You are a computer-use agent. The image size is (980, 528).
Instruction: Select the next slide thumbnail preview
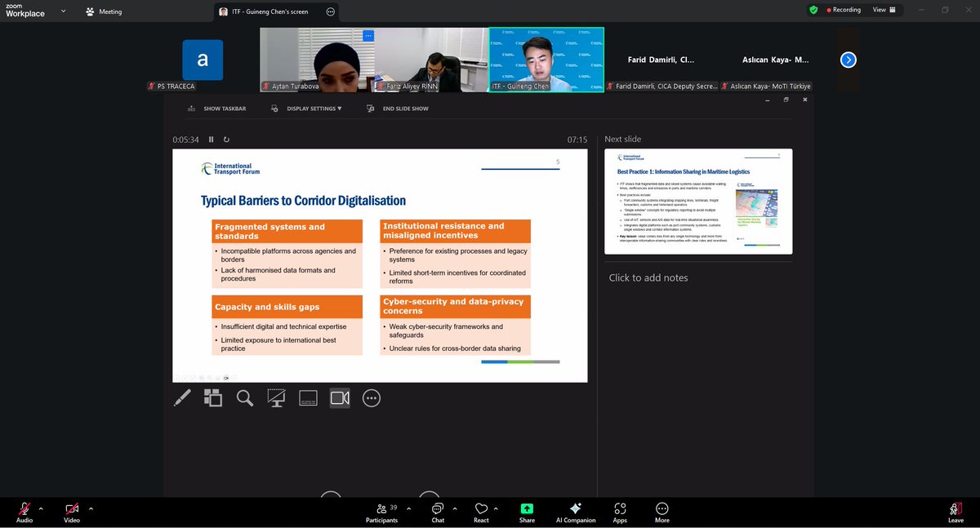[698, 202]
